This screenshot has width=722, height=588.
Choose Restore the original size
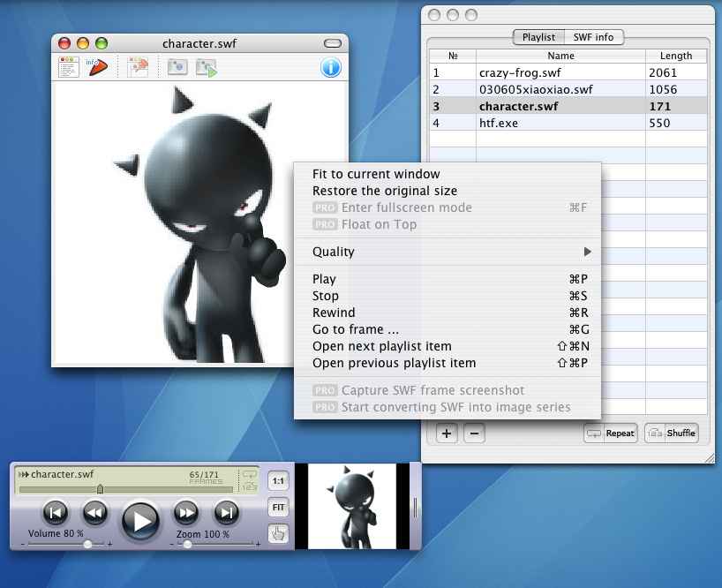point(447,191)
